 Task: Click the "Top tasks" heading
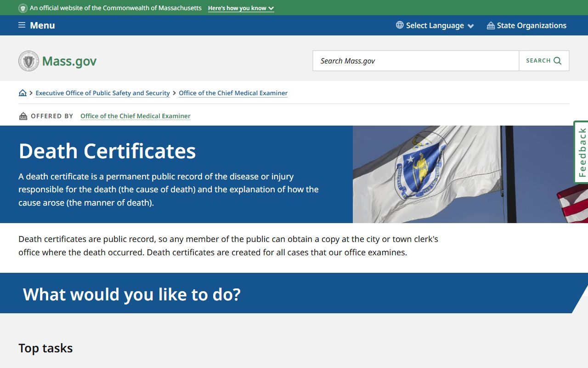coord(45,348)
